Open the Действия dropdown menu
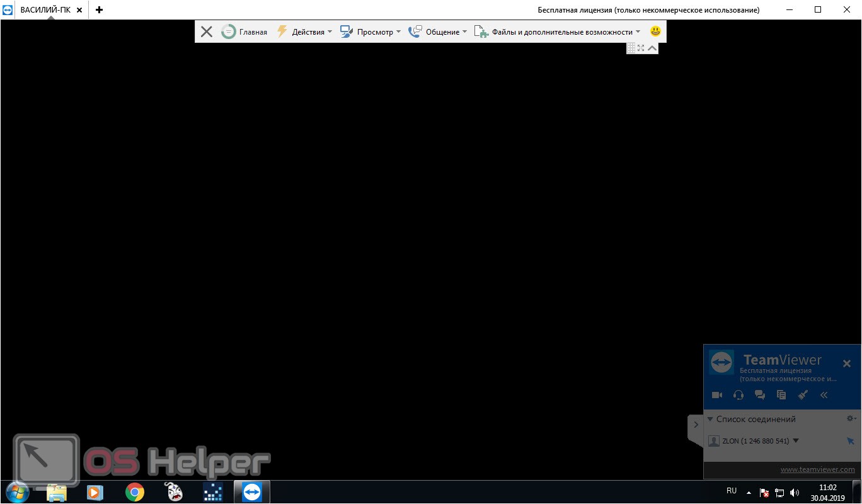 coord(304,31)
